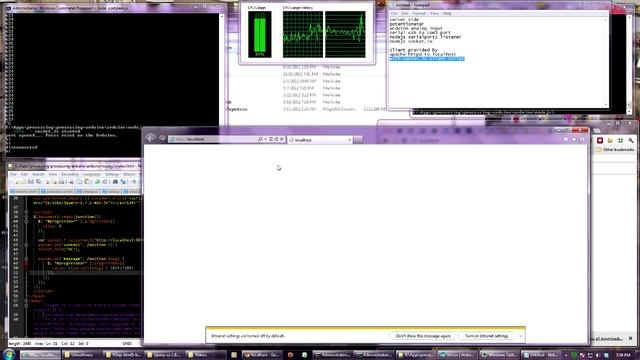Open the localhost Chrome taskbar button

[x=262, y=355]
